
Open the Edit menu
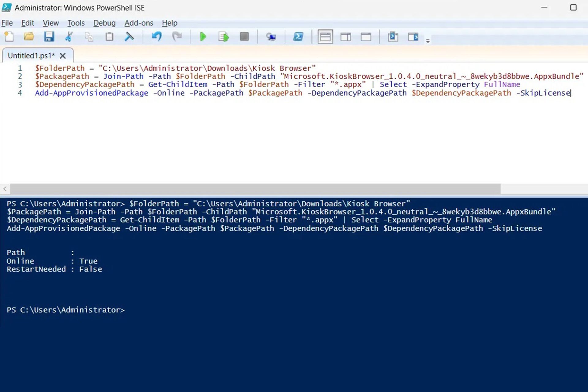(28, 23)
